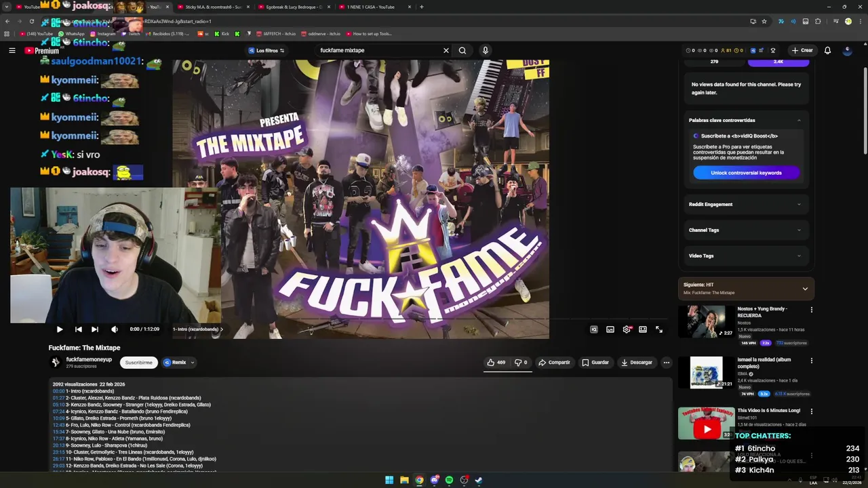Open the chapter 1- Intro (rxcardobands) selector

pyautogui.click(x=197, y=329)
